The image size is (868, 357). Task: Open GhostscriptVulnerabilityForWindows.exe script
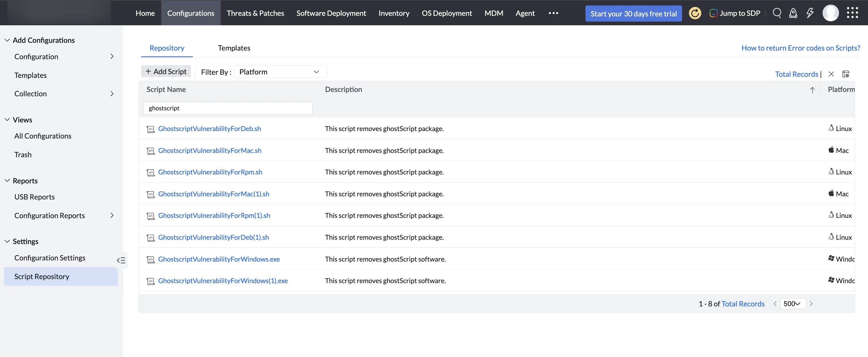point(219,259)
